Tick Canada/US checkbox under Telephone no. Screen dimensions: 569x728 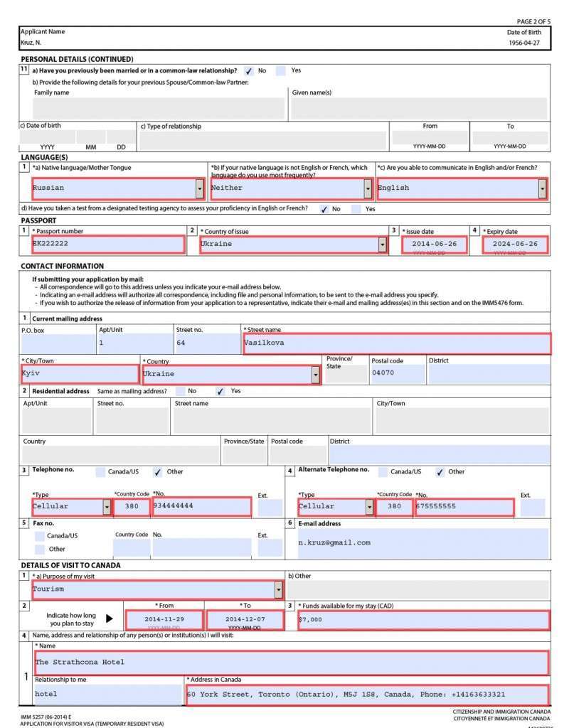click(100, 472)
